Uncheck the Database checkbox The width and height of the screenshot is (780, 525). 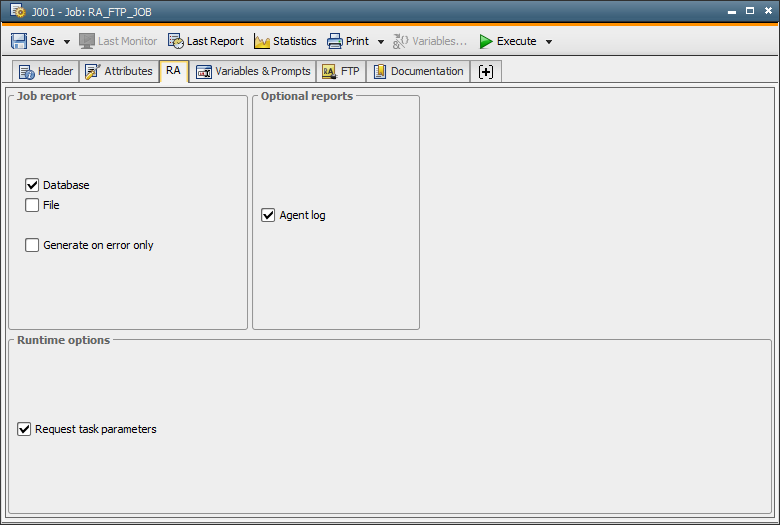32,185
